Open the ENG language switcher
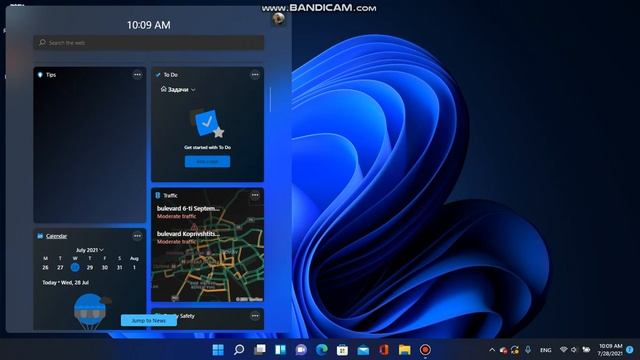This screenshot has width=640, height=360. pyautogui.click(x=546, y=350)
